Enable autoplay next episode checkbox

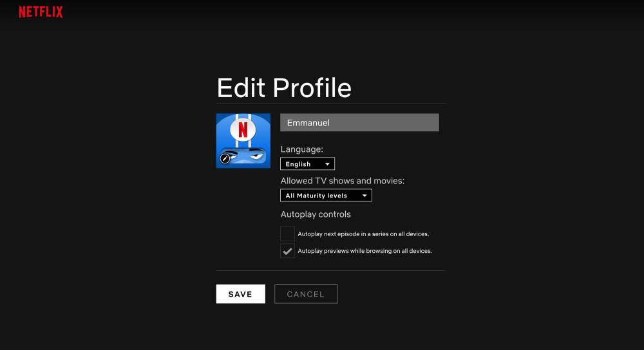pyautogui.click(x=287, y=234)
